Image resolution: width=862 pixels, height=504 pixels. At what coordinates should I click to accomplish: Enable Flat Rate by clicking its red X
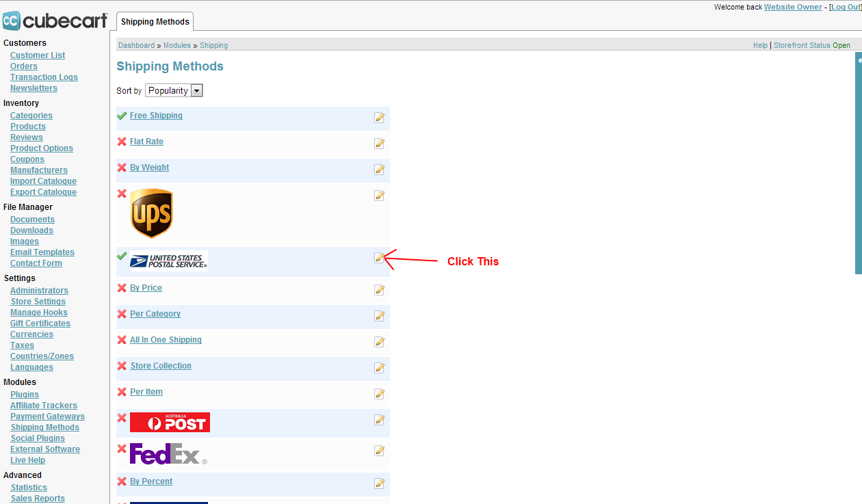pos(122,142)
